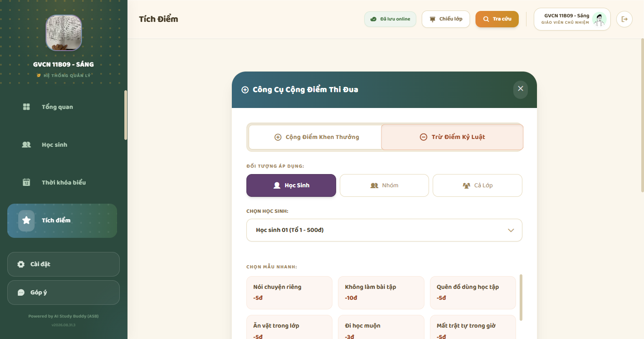Switch to Trừ Điểm Kỷ Luật tab
This screenshot has height=339, width=644.
click(452, 137)
